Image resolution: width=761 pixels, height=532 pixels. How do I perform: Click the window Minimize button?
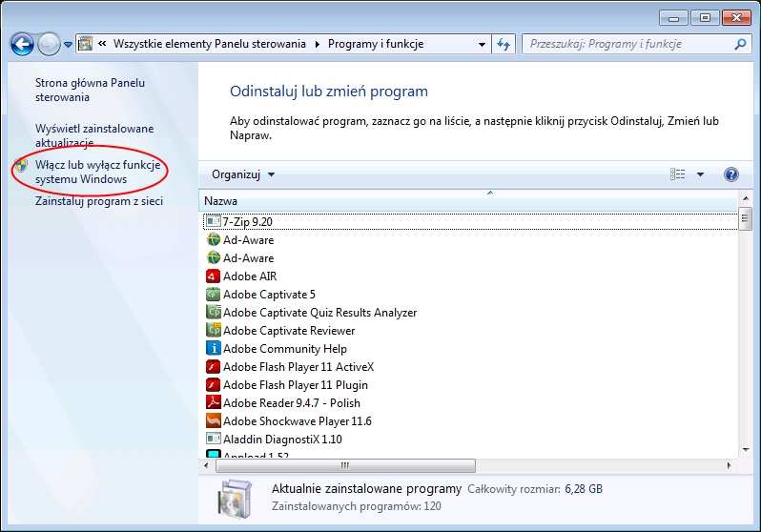[x=673, y=18]
